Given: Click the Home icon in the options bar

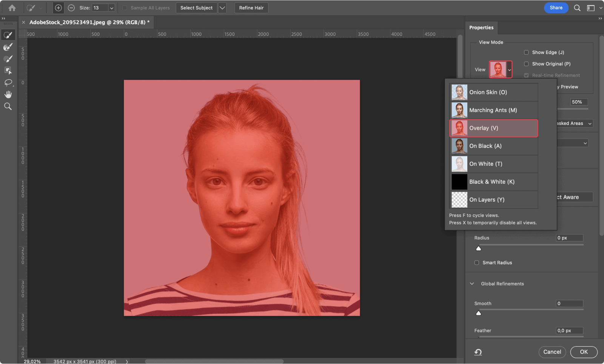Looking at the screenshot, I should point(12,8).
